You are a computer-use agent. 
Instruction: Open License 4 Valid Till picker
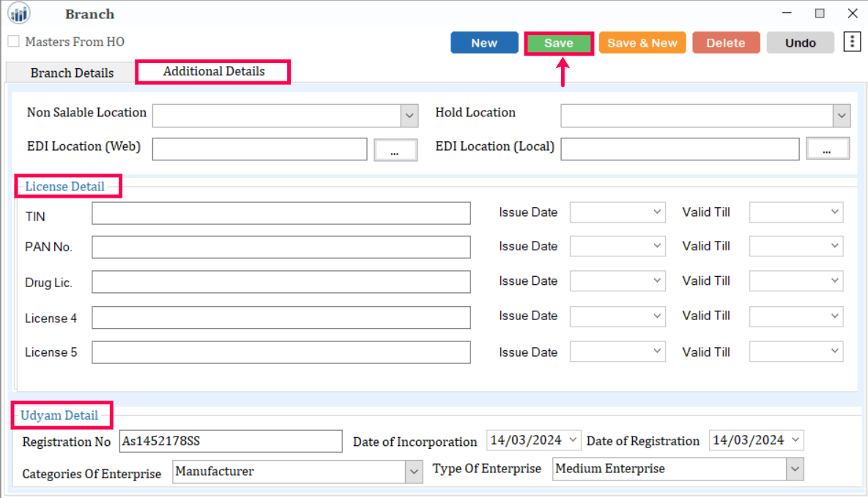point(835,316)
